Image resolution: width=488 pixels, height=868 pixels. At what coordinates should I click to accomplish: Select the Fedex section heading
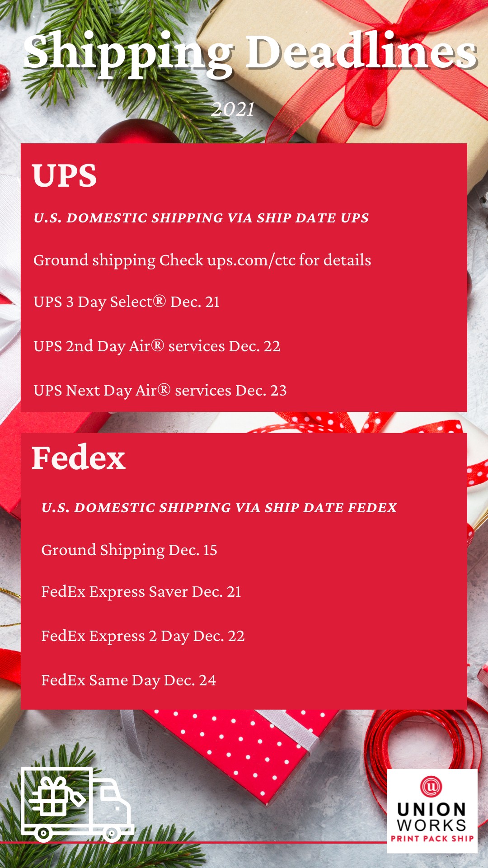(x=78, y=458)
